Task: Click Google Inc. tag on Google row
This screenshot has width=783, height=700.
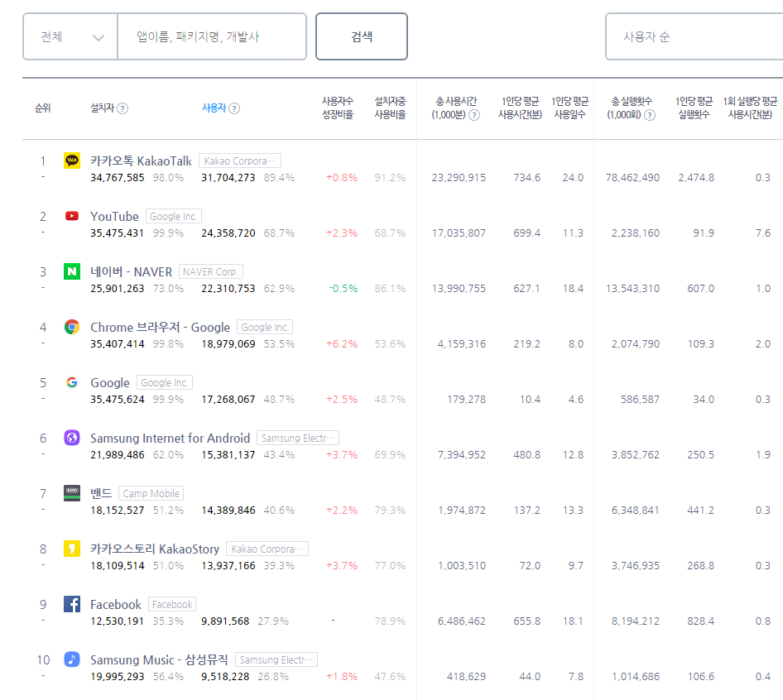Action: 164,382
